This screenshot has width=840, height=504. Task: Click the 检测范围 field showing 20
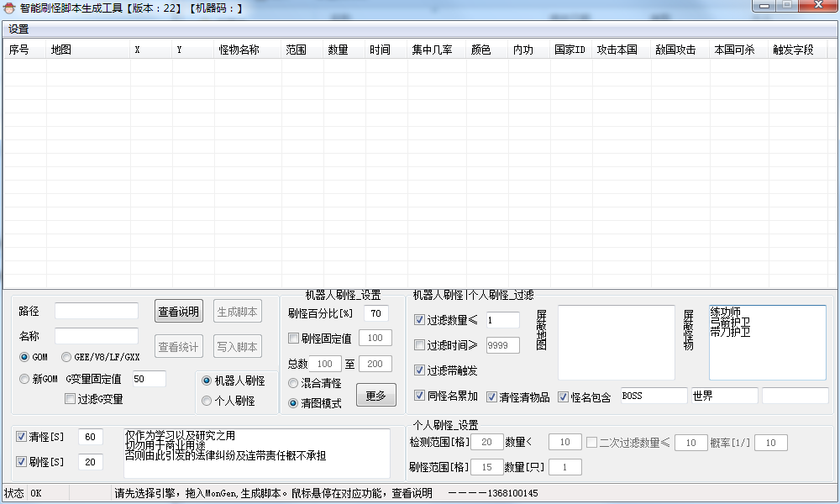coord(486,442)
